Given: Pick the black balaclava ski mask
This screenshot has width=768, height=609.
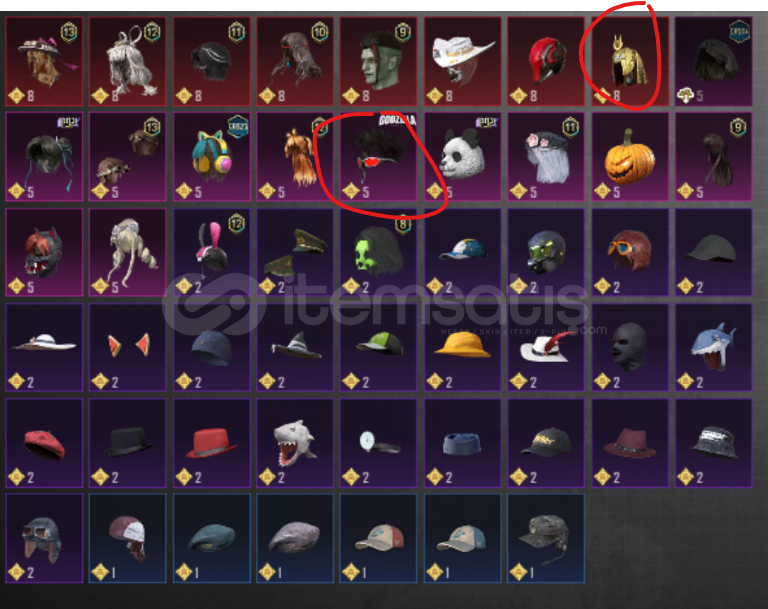Looking at the screenshot, I should [x=629, y=347].
